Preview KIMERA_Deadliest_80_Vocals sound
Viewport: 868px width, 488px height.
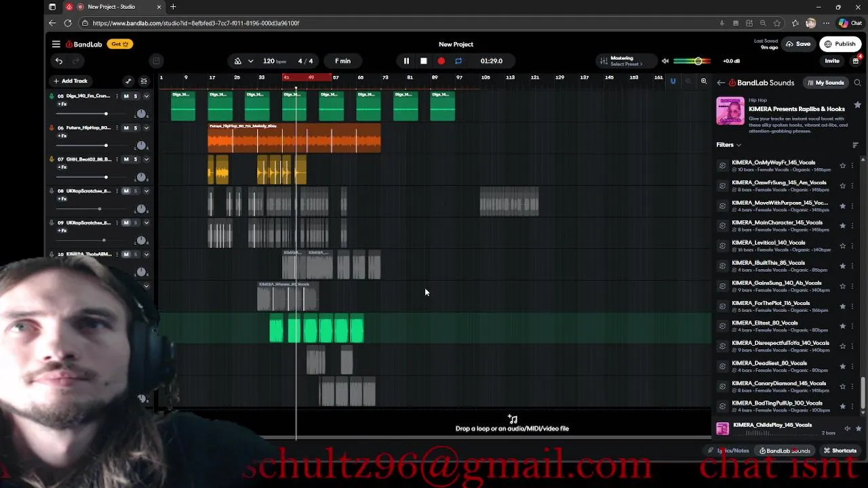(723, 366)
